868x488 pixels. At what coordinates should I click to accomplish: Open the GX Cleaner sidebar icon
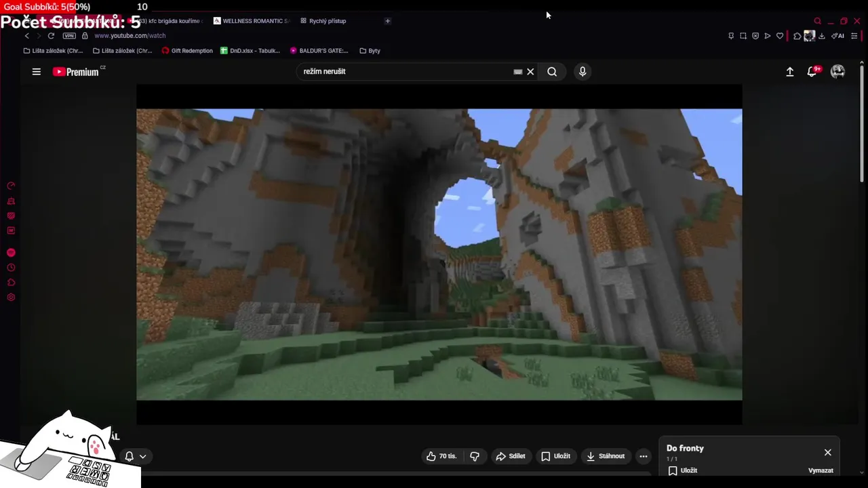(11, 201)
